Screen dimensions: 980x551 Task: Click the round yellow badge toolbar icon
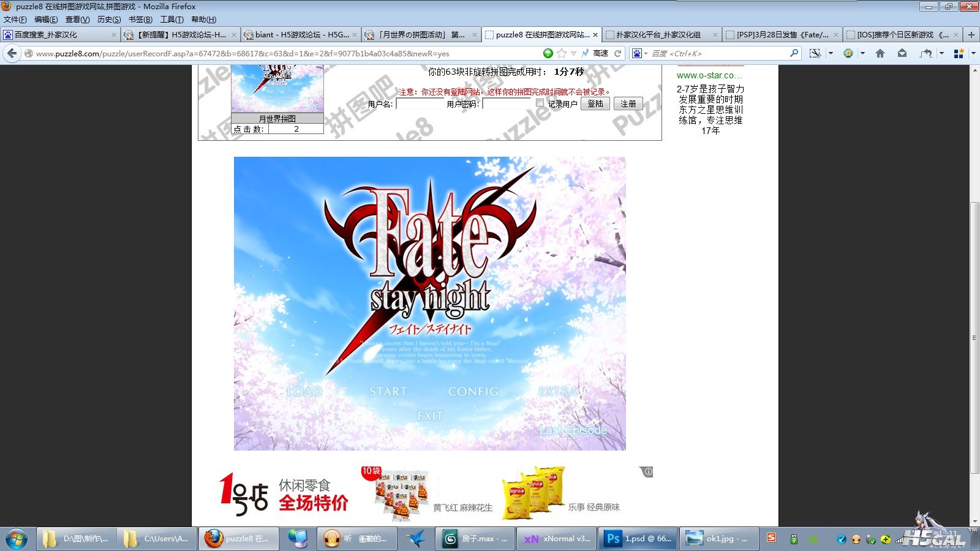pyautogui.click(x=848, y=53)
